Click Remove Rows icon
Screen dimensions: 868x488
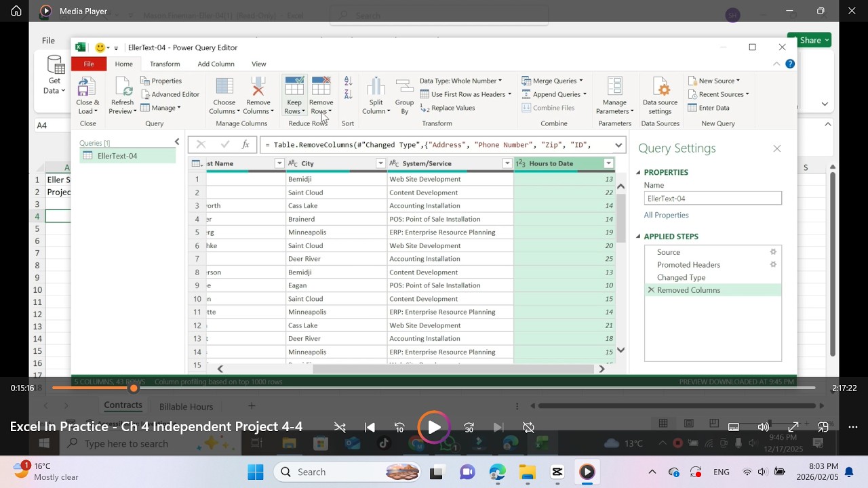click(321, 86)
